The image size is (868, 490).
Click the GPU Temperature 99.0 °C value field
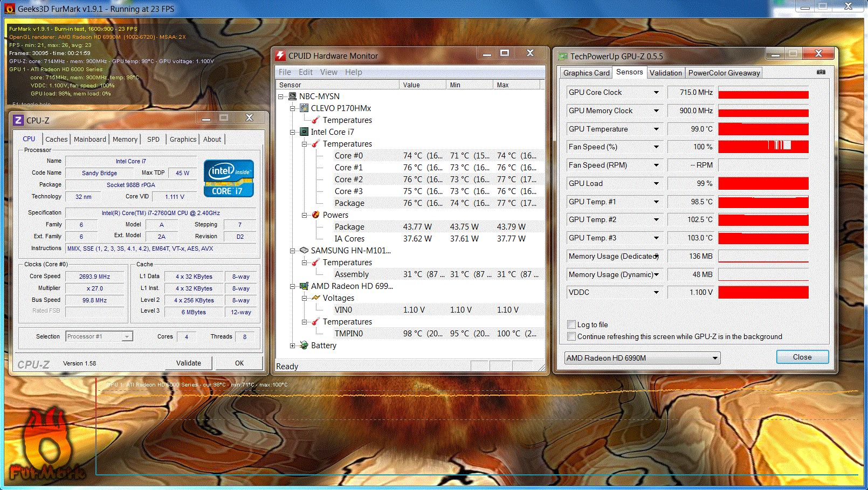[691, 129]
